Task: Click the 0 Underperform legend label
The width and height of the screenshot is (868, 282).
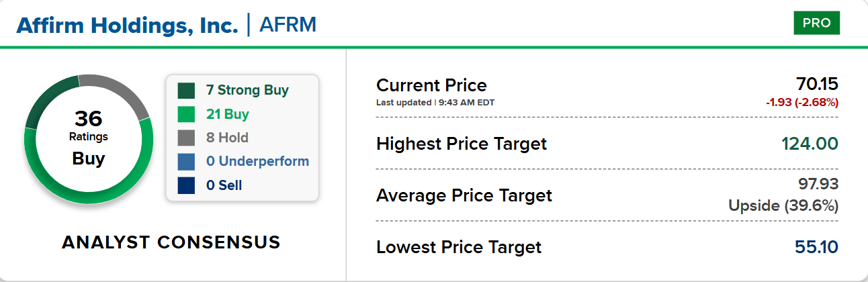Action: tap(258, 162)
